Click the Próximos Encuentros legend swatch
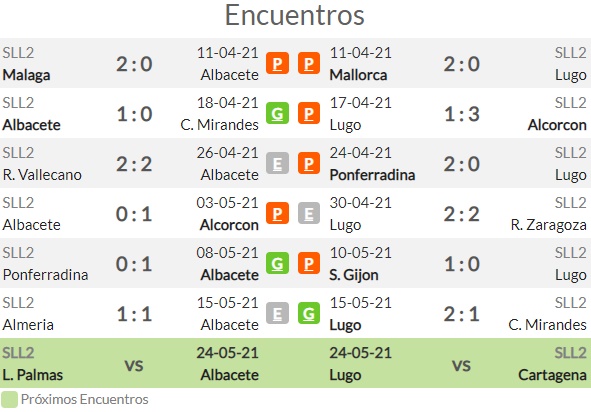This screenshot has height=412, width=591. click(x=9, y=400)
